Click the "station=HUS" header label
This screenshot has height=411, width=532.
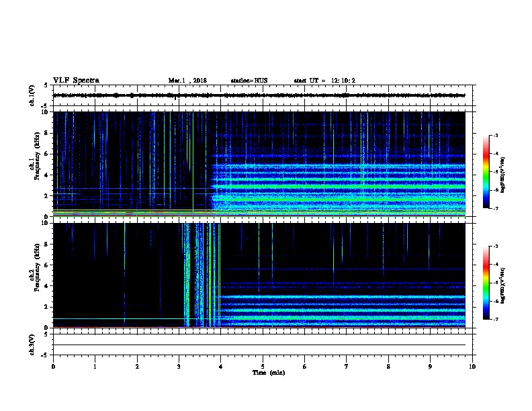point(249,81)
